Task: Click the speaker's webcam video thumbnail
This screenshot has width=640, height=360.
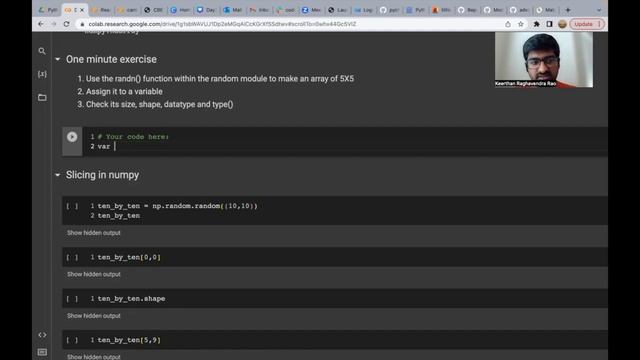Action: pyautogui.click(x=544, y=60)
